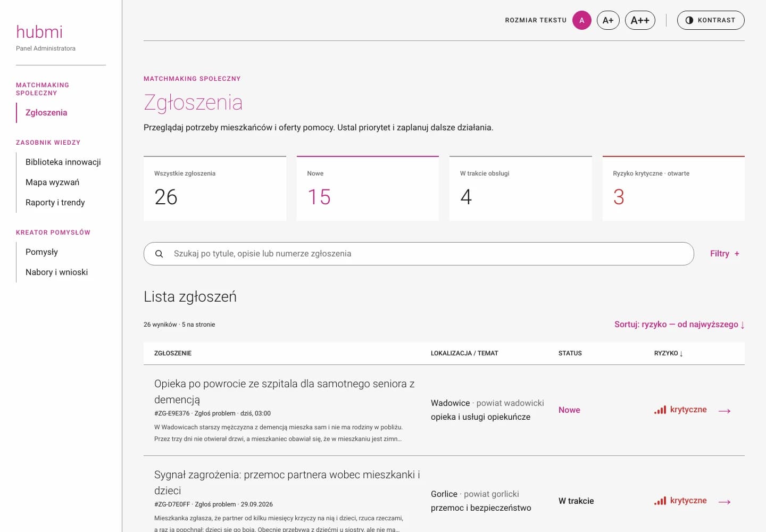The height and width of the screenshot is (532, 766).
Task: Click the Nowe status of Wadowice report
Action: coord(569,410)
